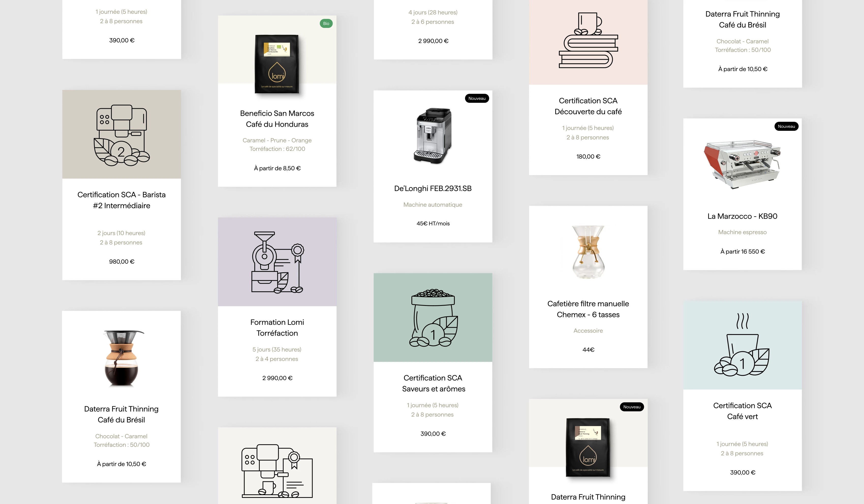Open the De'Longhi machine product photo
864x504 pixels.
[x=433, y=135]
